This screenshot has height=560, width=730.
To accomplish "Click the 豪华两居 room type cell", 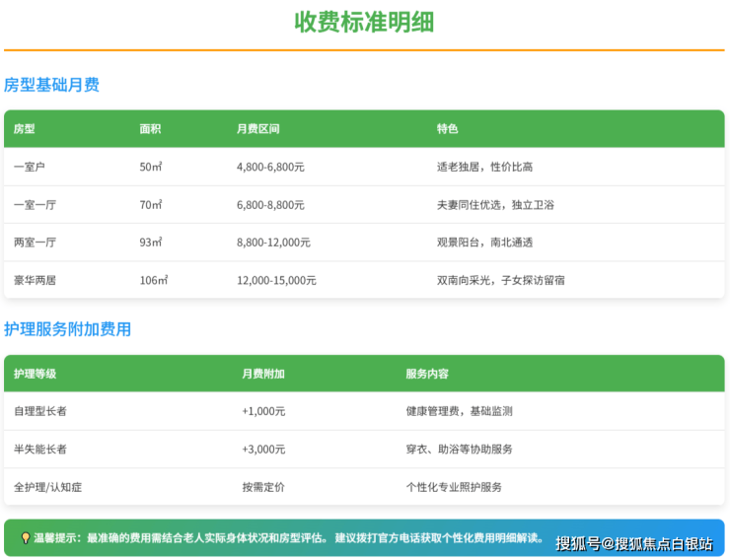I will (x=36, y=280).
